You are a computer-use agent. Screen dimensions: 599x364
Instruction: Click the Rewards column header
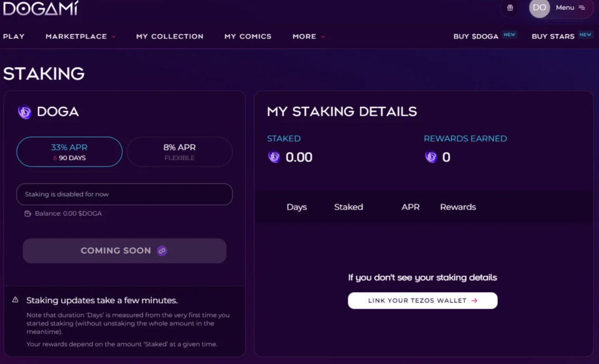pyautogui.click(x=458, y=207)
